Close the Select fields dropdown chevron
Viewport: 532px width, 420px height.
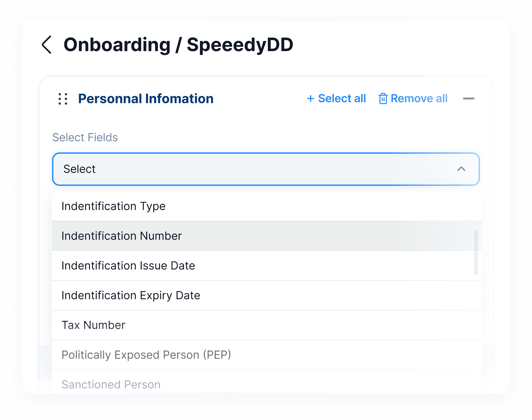(461, 169)
